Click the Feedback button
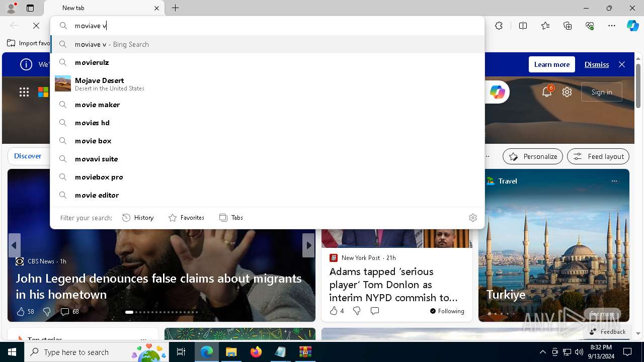This screenshot has height=362, width=644. (607, 332)
